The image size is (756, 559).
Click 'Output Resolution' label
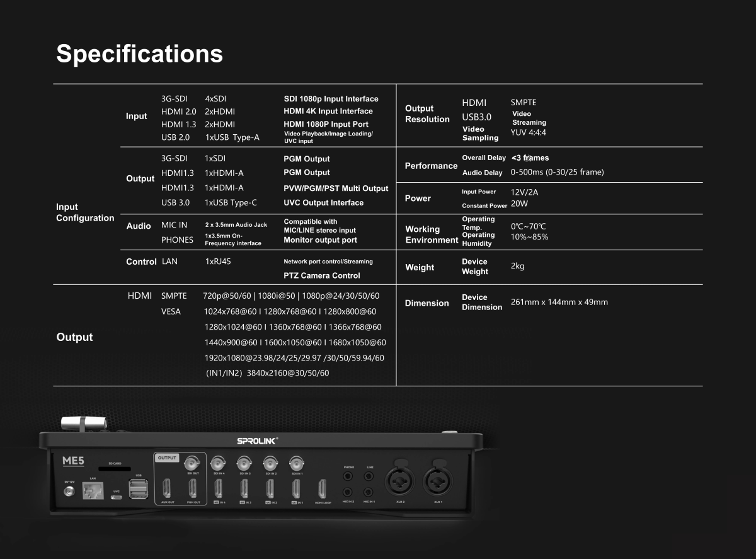coord(427,113)
